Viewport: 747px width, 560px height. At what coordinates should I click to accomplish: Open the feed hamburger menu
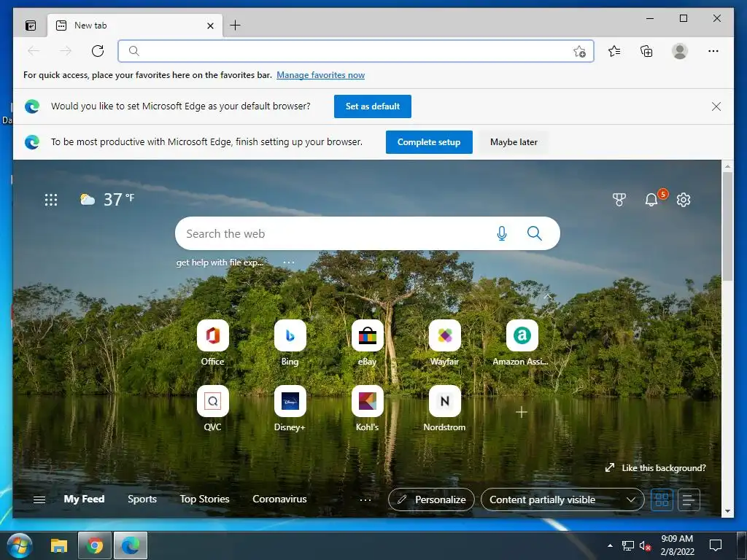[39, 499]
